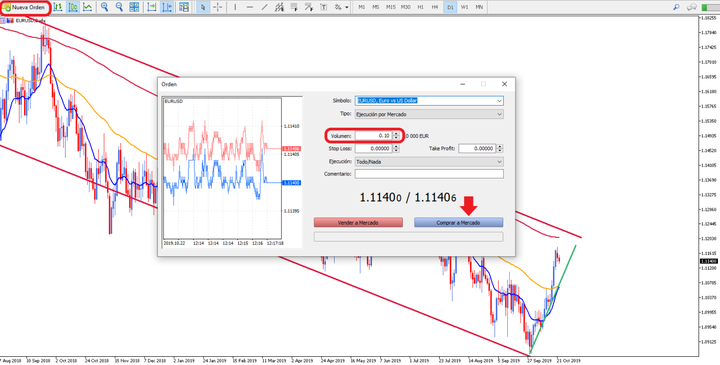
Task: Increase Stop Loss with up stepper
Action: pos(397,146)
